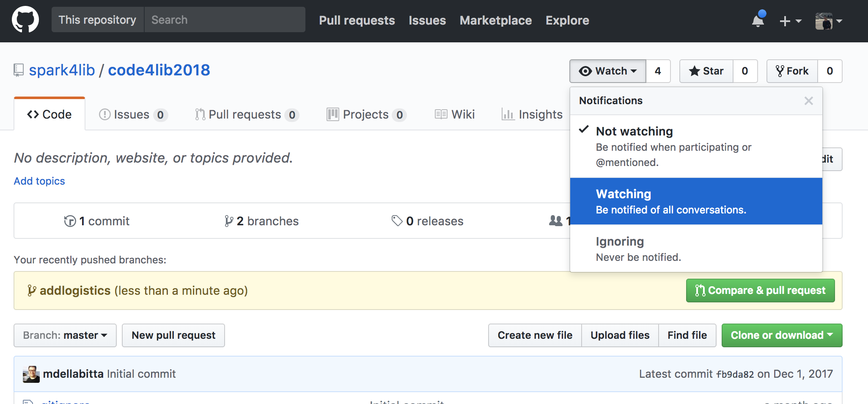
Task: Click the forks count 0 beside Fork
Action: [x=830, y=71]
